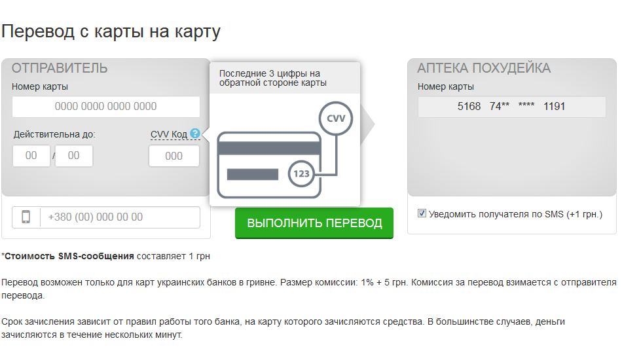The width and height of the screenshot is (622, 364).
Task: Focus the +380 phone number input
Action: [120, 217]
